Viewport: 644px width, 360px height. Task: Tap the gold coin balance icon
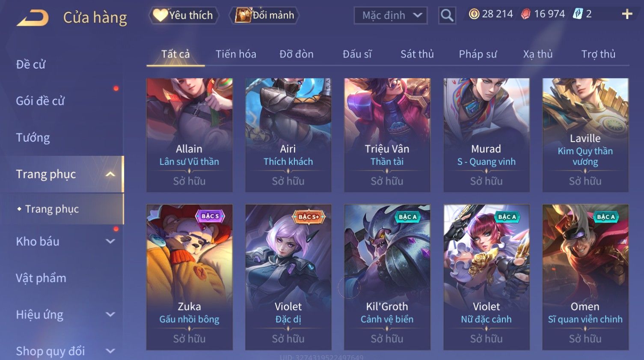tap(474, 14)
